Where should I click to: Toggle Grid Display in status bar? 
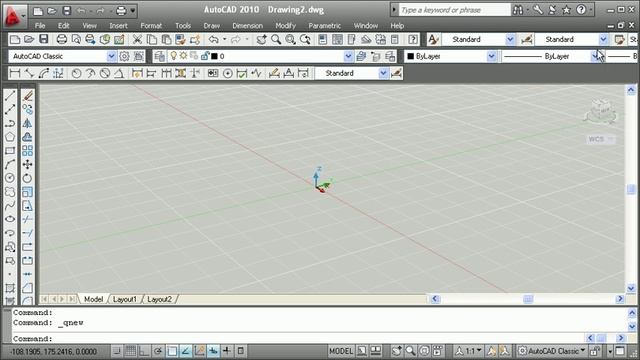pos(131,351)
